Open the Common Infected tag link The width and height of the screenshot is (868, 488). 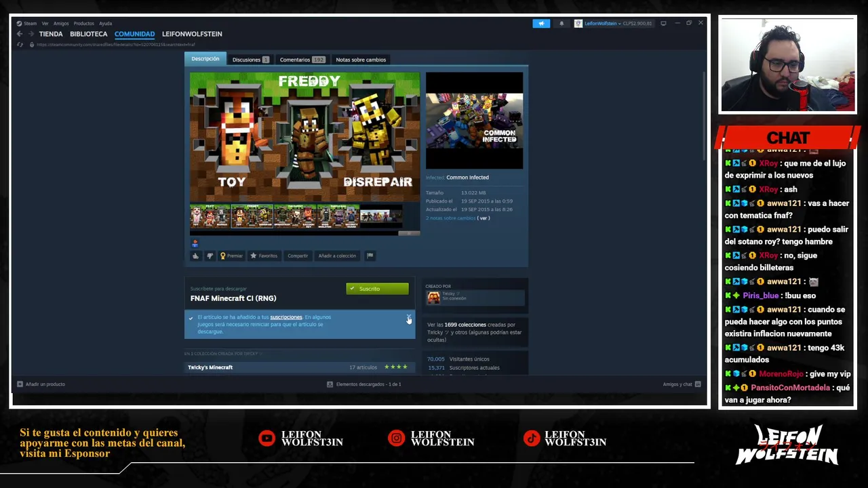[467, 178]
